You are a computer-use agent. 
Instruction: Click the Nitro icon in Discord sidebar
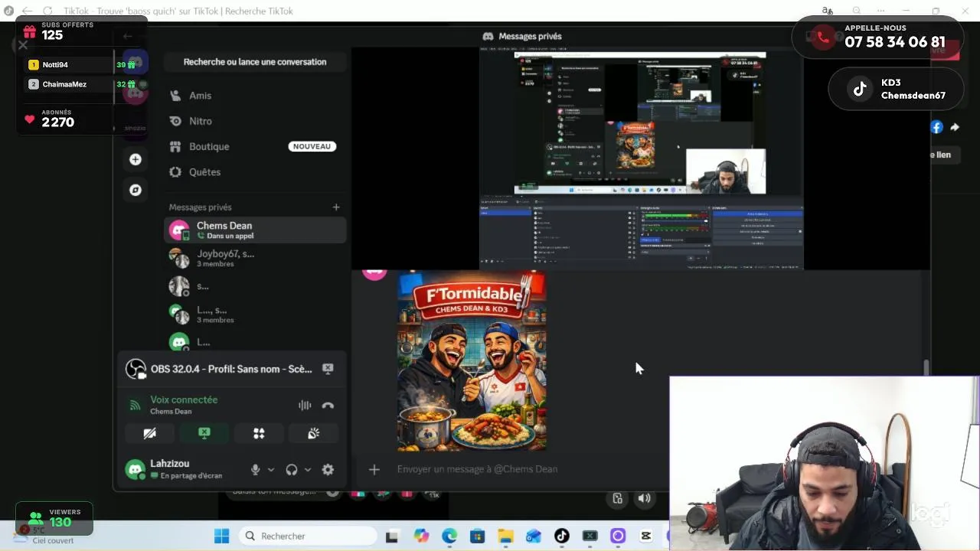click(x=175, y=121)
